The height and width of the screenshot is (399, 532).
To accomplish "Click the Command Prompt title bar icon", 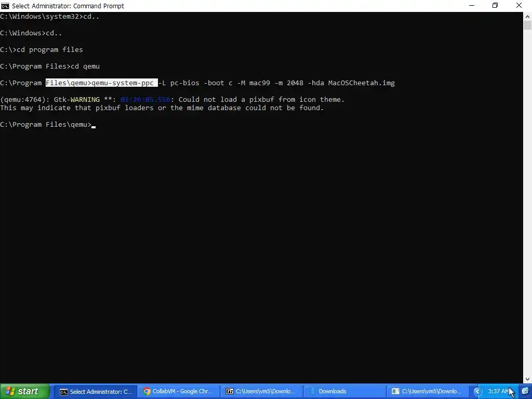I will point(5,6).
